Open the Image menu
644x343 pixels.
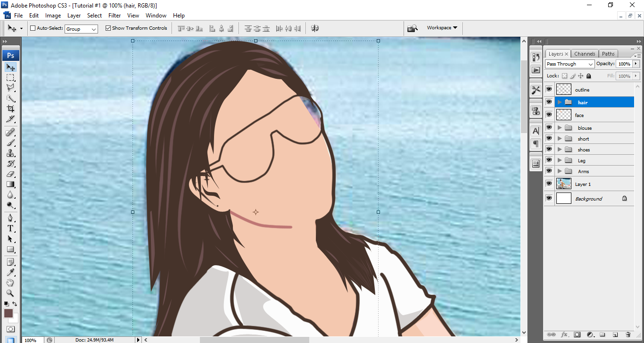(53, 16)
